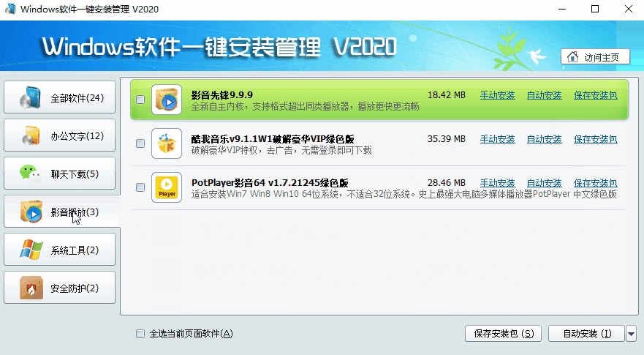This screenshot has height=355, width=644.
Task: Click the 影音播放 category media icon
Action: (x=31, y=212)
